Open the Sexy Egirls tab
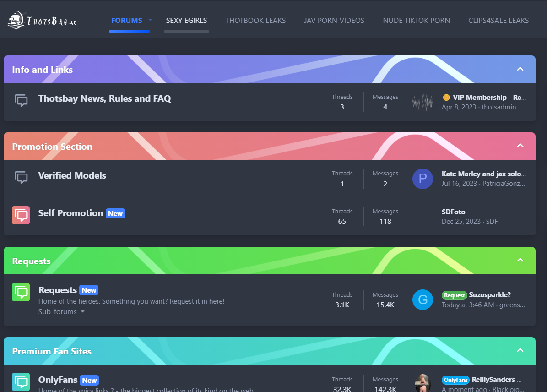Image resolution: width=547 pixels, height=392 pixels. 186,20
